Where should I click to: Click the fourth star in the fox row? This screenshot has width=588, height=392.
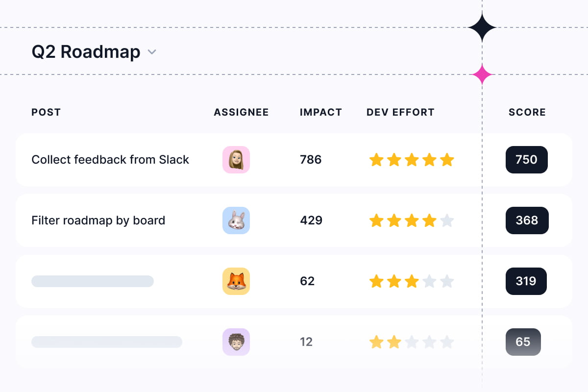(x=429, y=281)
